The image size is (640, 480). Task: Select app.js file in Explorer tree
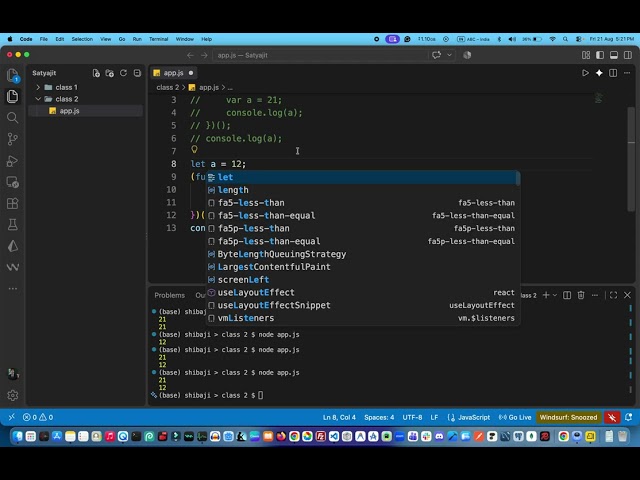tap(85, 111)
